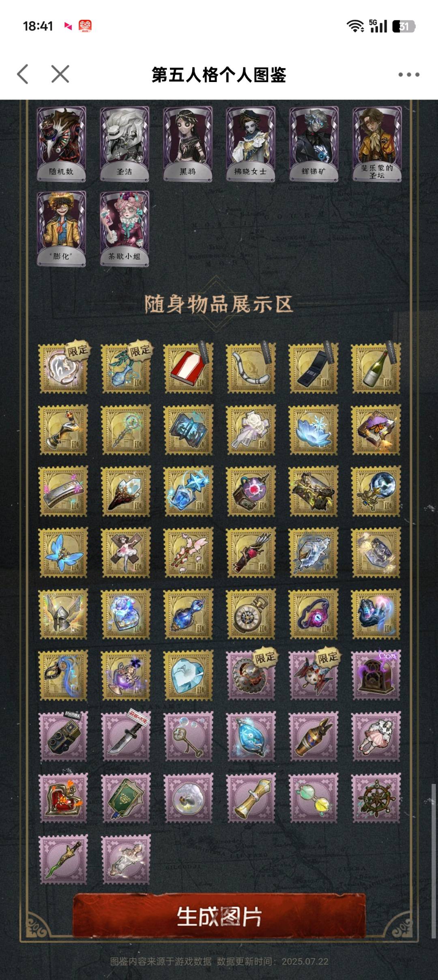
Task: Tap the green-yellow glasses accessory stamp
Action: (x=313, y=798)
